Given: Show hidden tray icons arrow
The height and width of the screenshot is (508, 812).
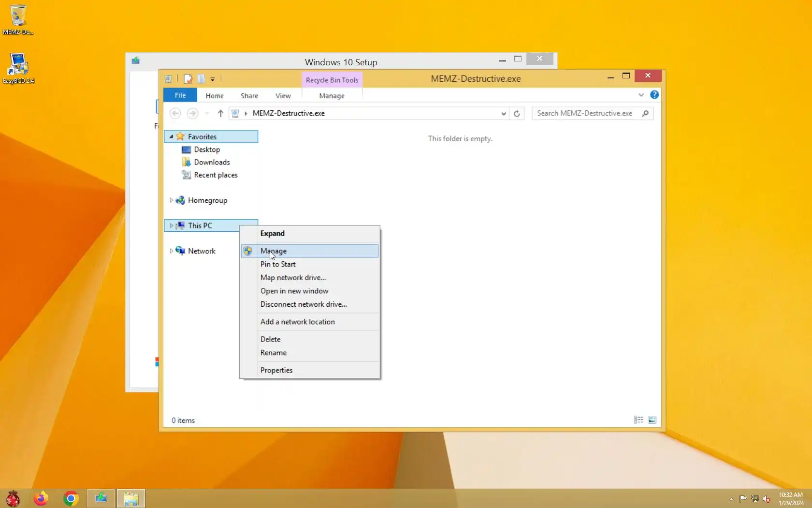Looking at the screenshot, I should coord(731,499).
